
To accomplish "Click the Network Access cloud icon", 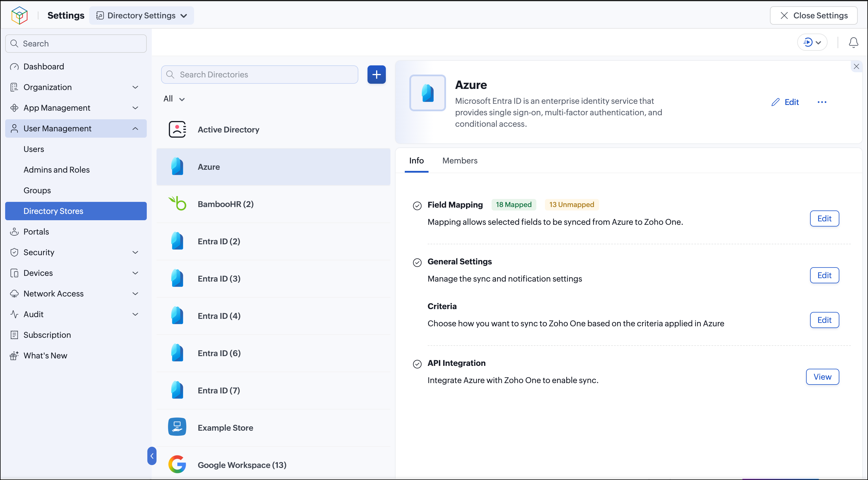I will coord(14,294).
